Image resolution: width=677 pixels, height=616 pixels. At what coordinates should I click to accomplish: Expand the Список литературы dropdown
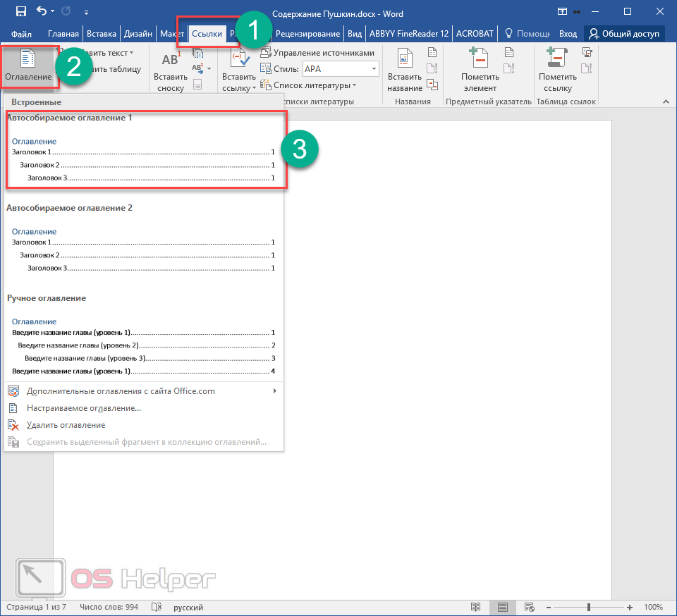click(x=354, y=85)
